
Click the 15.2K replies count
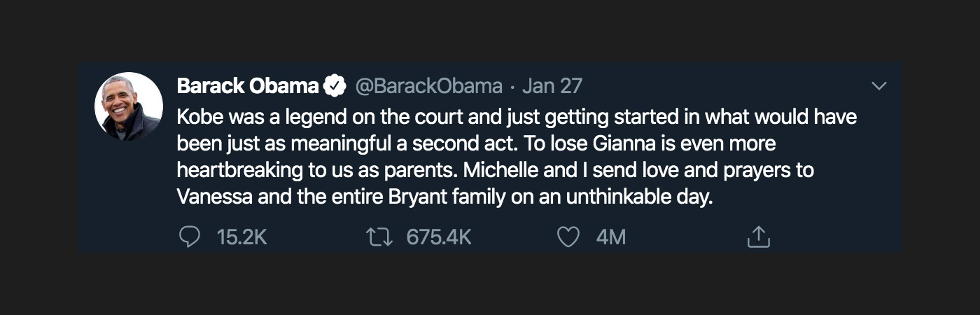242,237
